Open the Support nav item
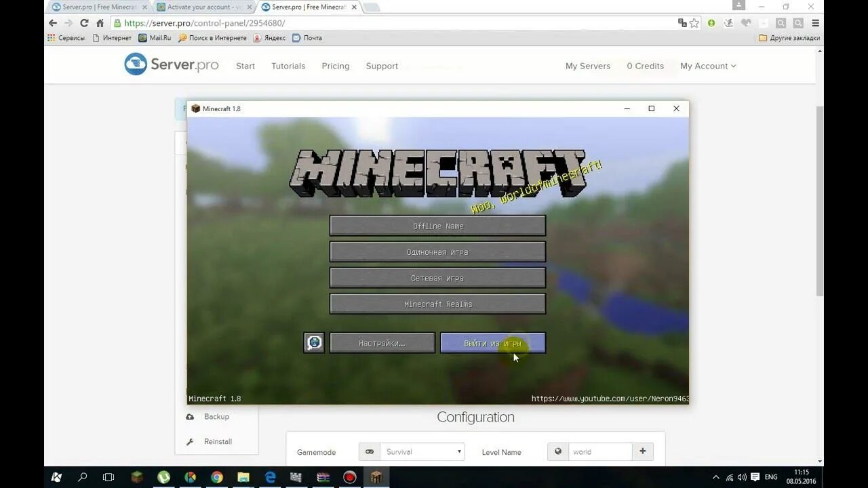868x488 pixels. tap(382, 66)
